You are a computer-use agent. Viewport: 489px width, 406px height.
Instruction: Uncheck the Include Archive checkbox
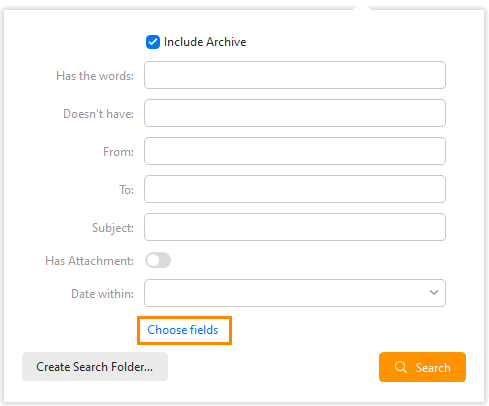[x=153, y=42]
